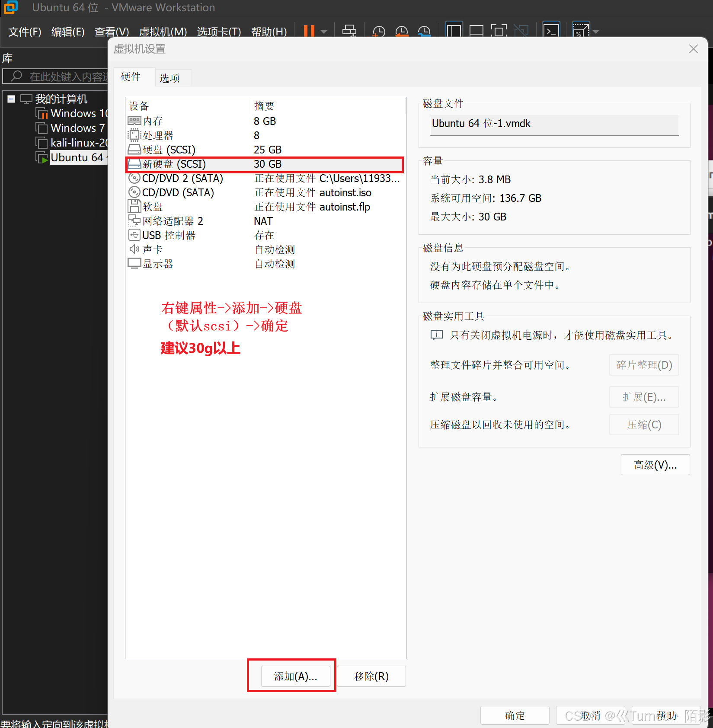Select the USB 控制器 device row
This screenshot has height=728, width=713.
(x=265, y=235)
